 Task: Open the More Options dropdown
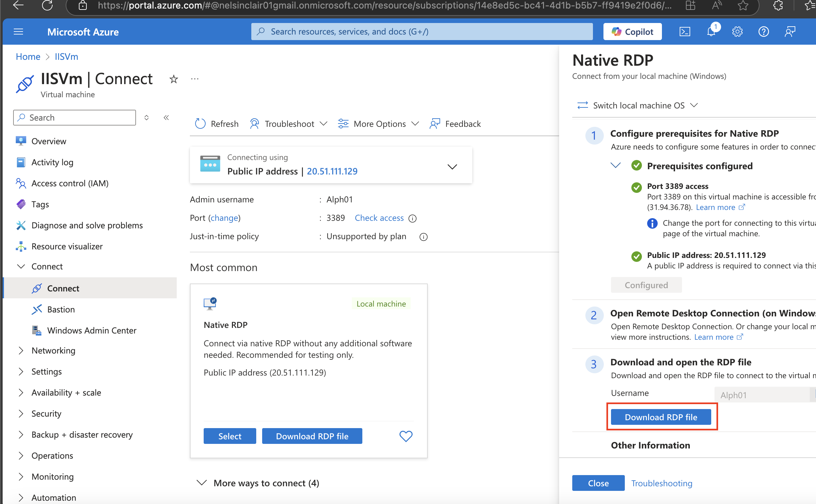[378, 124]
